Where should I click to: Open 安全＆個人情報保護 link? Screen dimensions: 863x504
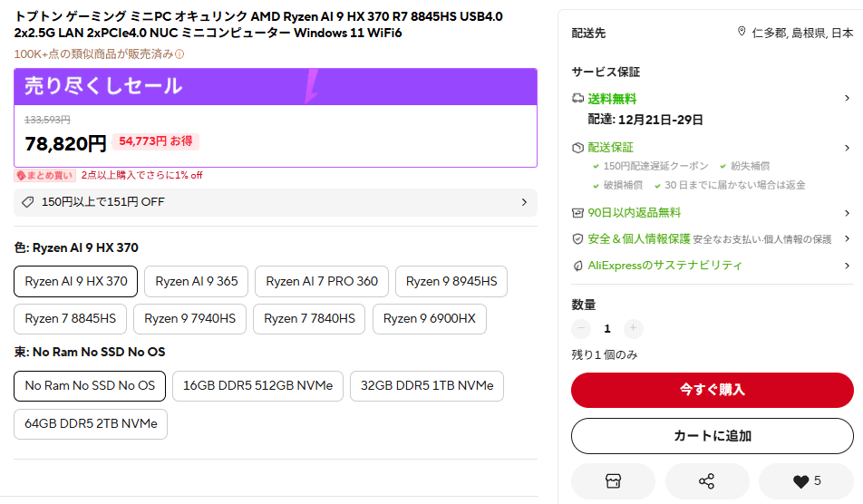639,238
